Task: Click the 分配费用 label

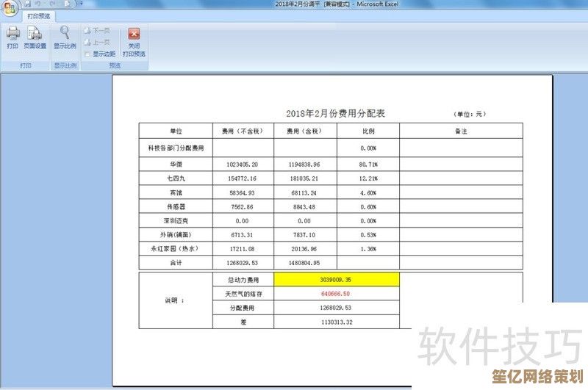Action: (x=243, y=308)
